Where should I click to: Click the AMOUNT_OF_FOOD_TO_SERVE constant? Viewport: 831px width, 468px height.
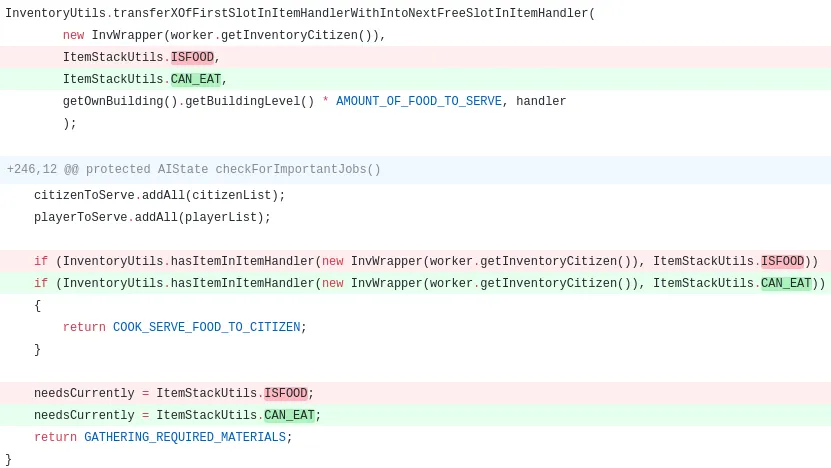point(419,101)
